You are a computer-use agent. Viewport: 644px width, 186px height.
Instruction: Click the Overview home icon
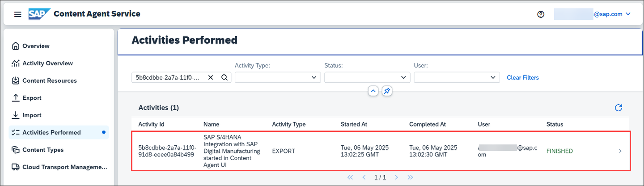(x=16, y=46)
